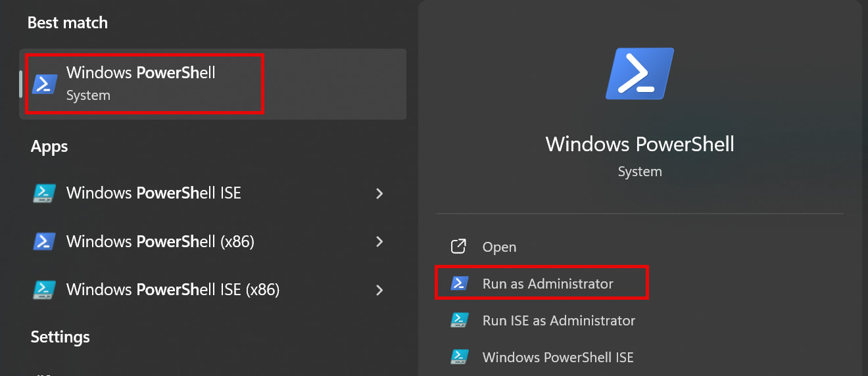Click the Open external-launch icon

point(459,247)
